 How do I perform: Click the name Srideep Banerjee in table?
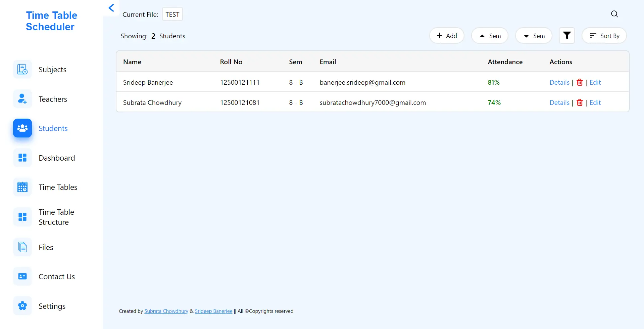148,82
